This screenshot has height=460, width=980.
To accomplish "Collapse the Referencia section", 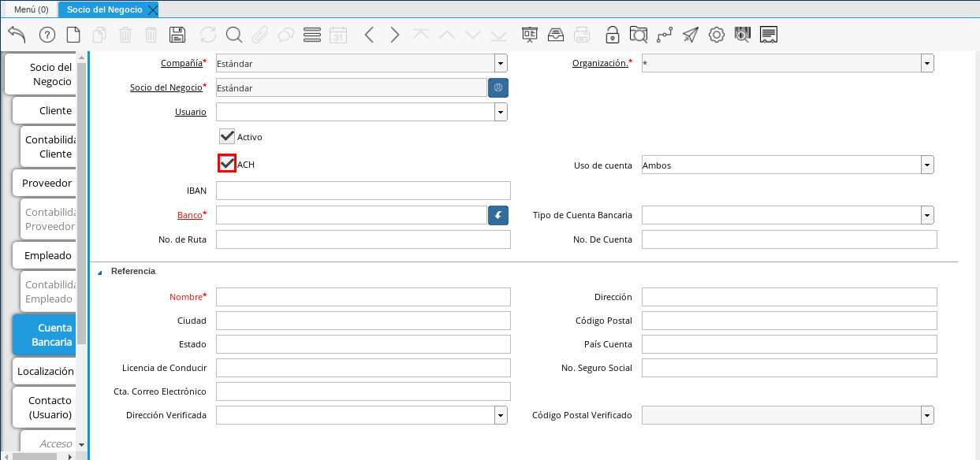I will click(x=100, y=272).
